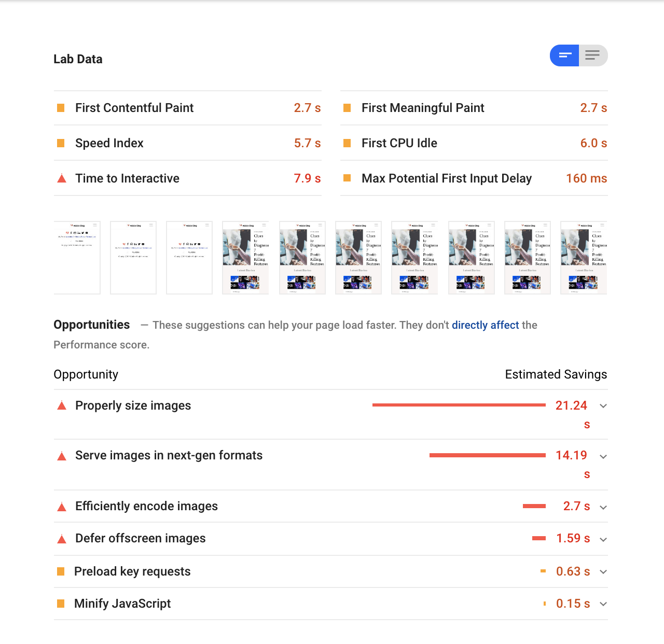
Task: Expand the Minify JavaScript opportunity
Action: point(603,604)
